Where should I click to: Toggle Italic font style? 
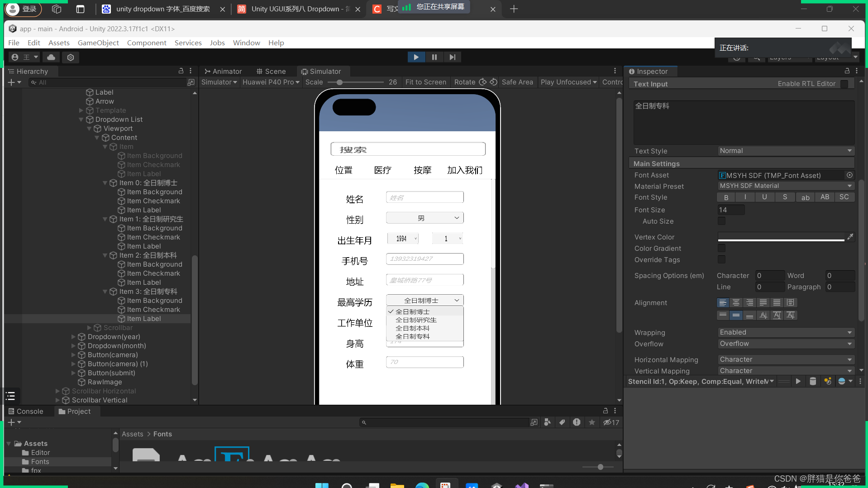pyautogui.click(x=745, y=197)
